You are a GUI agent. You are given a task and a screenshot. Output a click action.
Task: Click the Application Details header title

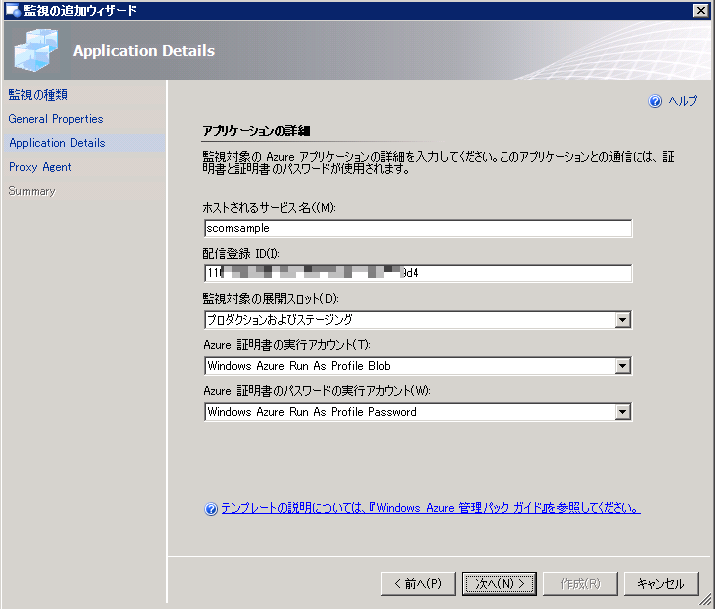pos(144,51)
